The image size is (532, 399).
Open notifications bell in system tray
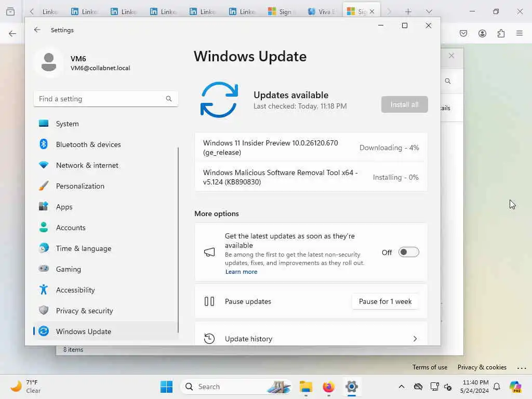497,387
